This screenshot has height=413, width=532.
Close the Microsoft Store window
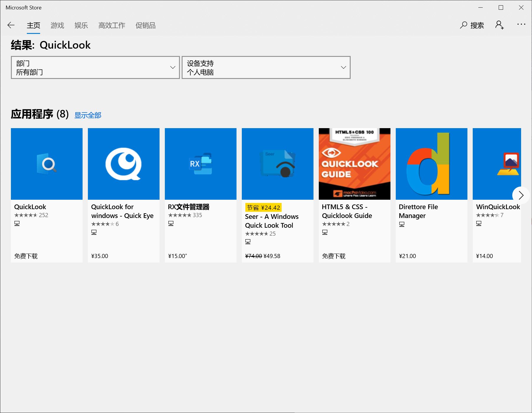click(521, 8)
